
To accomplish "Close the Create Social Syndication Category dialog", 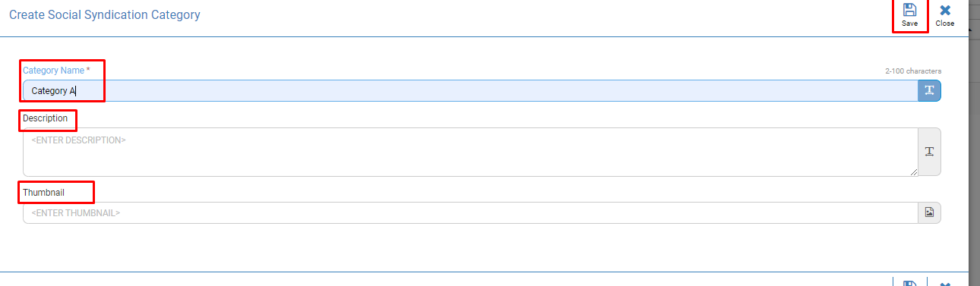I will [945, 15].
